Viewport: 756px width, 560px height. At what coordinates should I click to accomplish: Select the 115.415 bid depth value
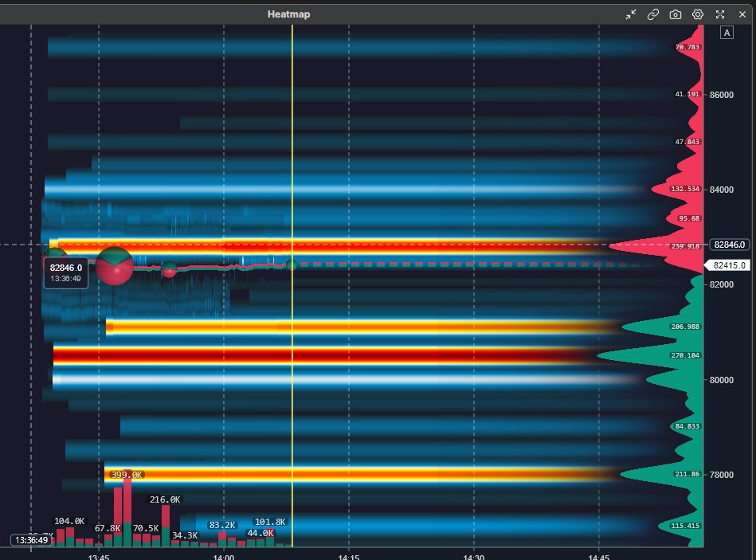[685, 526]
